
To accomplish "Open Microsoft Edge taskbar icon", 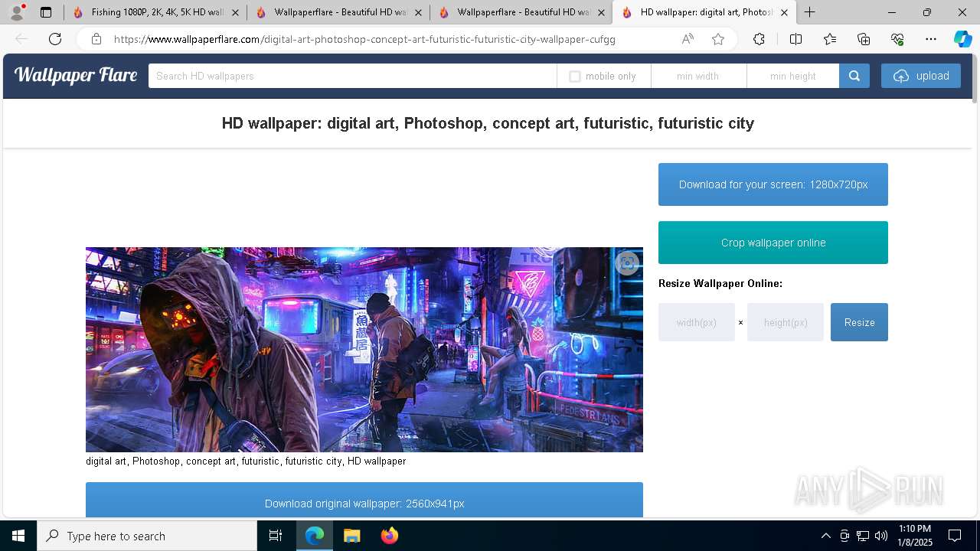I will click(315, 536).
